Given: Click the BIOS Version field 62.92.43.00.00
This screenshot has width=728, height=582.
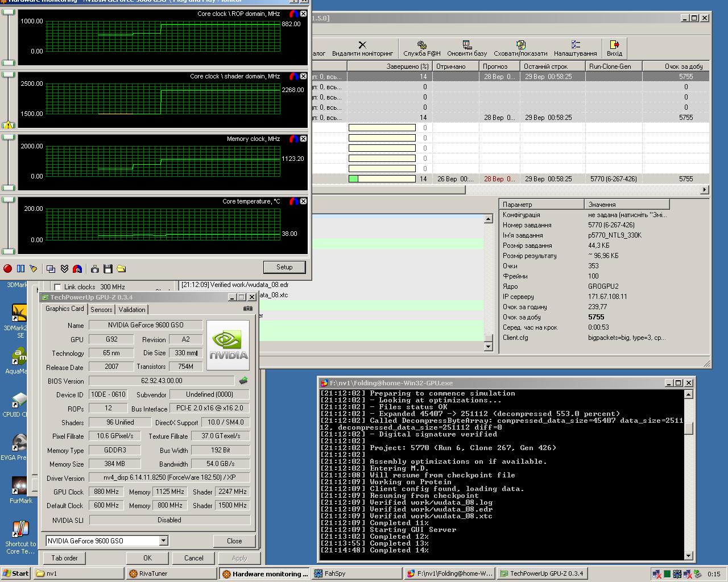Looking at the screenshot, I should (162, 381).
